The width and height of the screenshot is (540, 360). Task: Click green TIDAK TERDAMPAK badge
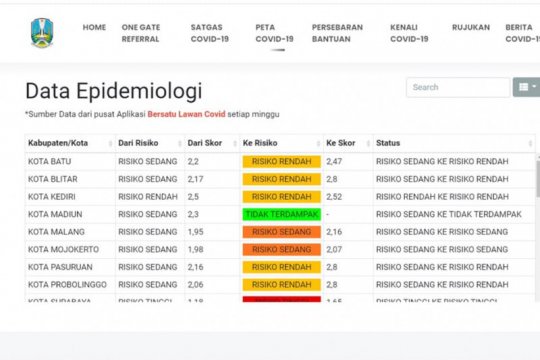tap(282, 214)
